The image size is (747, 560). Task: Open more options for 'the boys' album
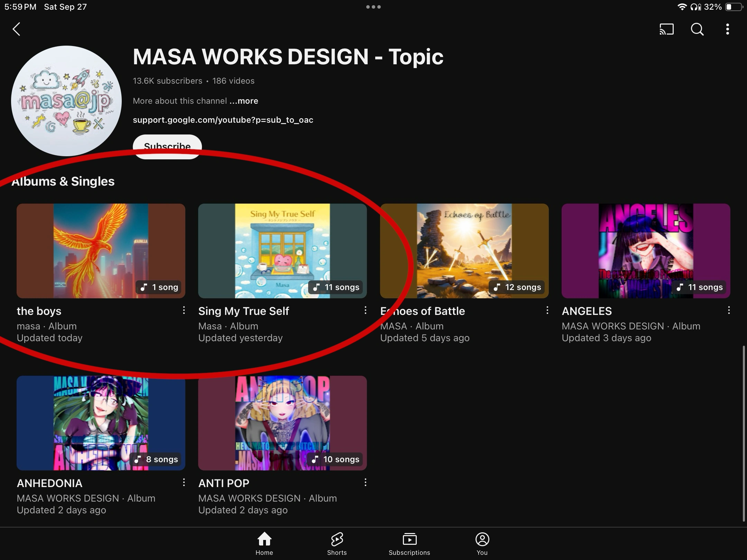tap(184, 310)
